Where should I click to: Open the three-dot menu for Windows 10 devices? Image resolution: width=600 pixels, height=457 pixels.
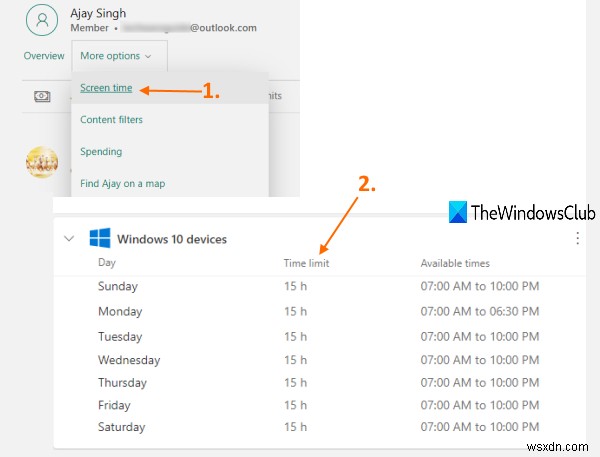coord(576,238)
